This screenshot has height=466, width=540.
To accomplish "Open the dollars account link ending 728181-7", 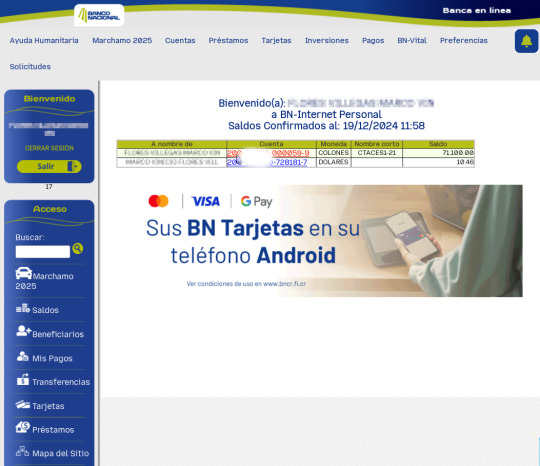I will pyautogui.click(x=267, y=162).
